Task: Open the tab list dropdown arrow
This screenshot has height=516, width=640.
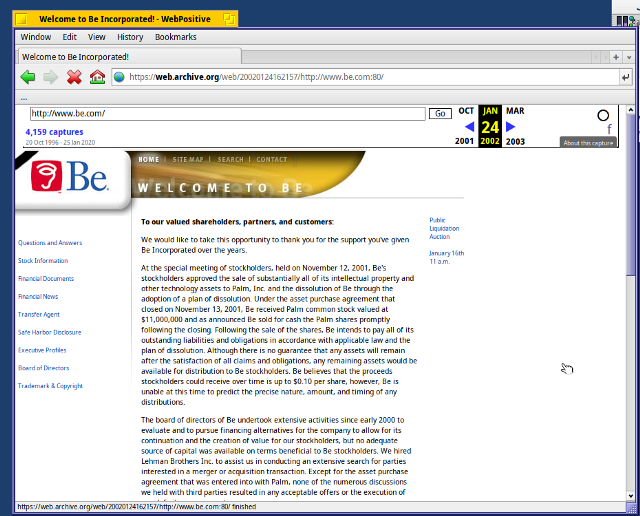Action: [x=629, y=57]
